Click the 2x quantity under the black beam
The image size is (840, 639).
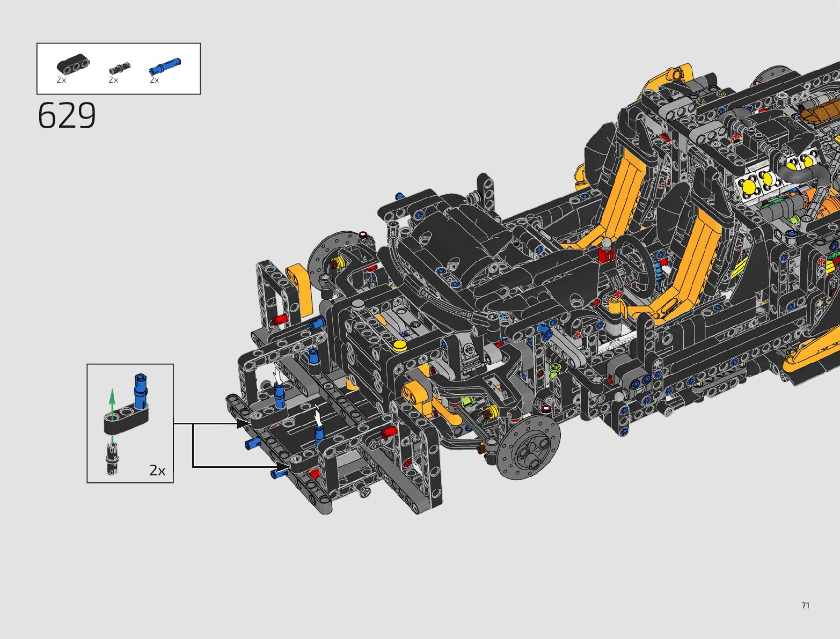click(x=61, y=80)
